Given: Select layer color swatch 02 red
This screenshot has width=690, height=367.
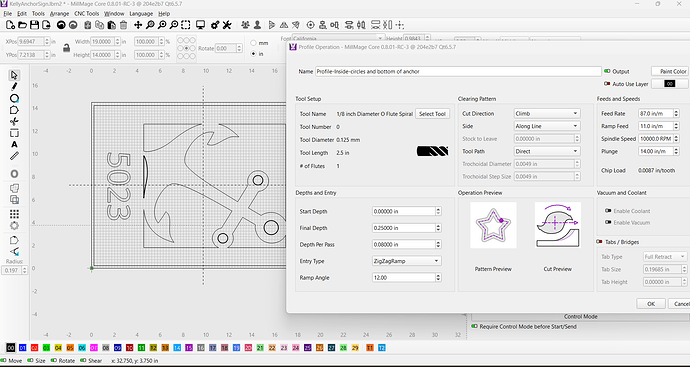Looking at the screenshot, I should coord(34,348).
